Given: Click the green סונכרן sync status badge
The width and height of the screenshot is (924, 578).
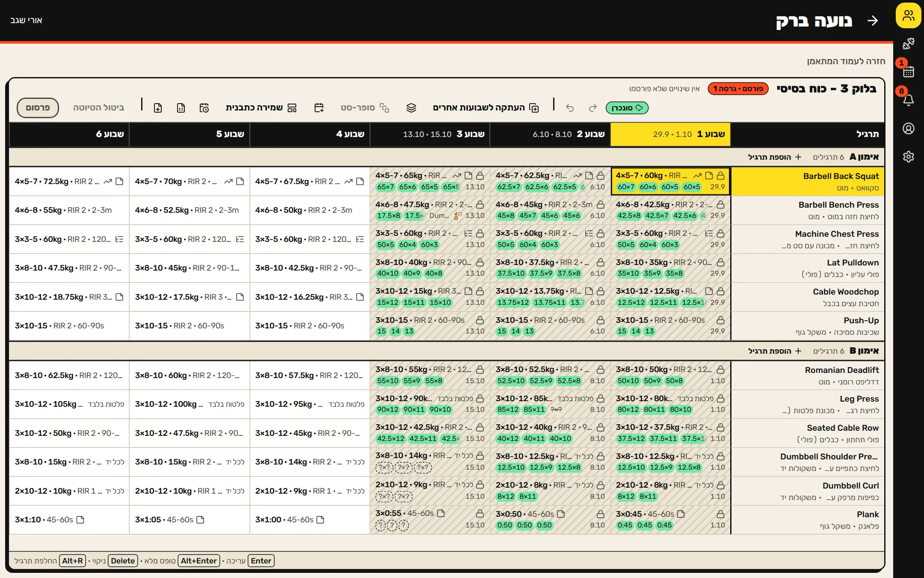Looking at the screenshot, I should [x=627, y=108].
